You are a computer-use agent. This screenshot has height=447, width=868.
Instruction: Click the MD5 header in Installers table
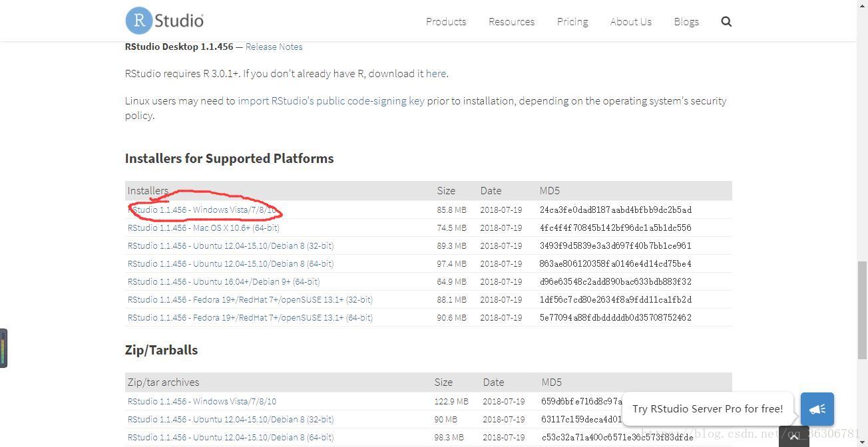point(550,190)
